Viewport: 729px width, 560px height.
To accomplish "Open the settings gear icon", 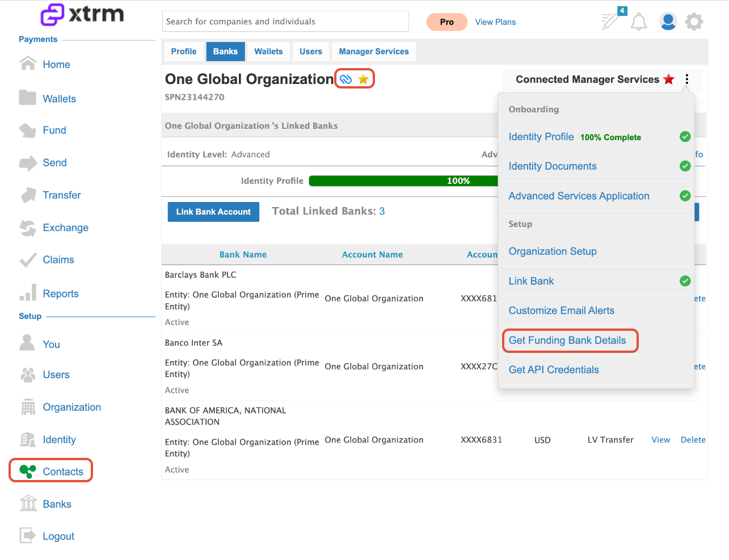I will click(x=694, y=22).
